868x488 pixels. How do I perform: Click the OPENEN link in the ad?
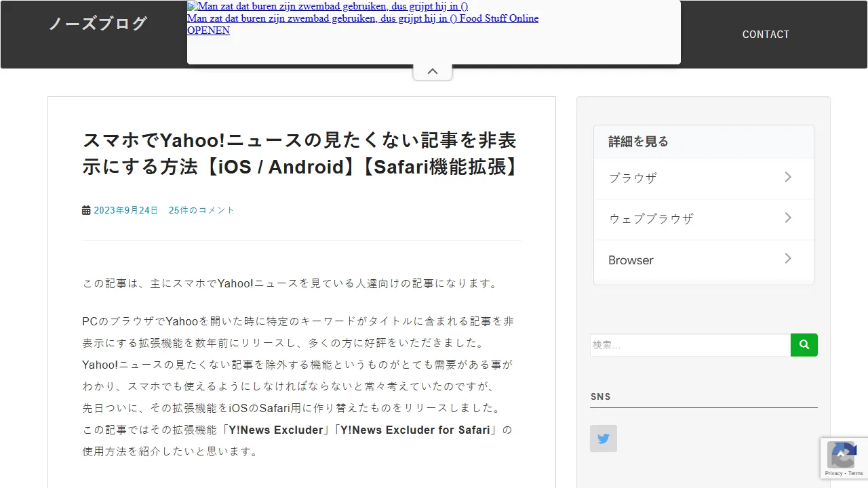coord(208,30)
